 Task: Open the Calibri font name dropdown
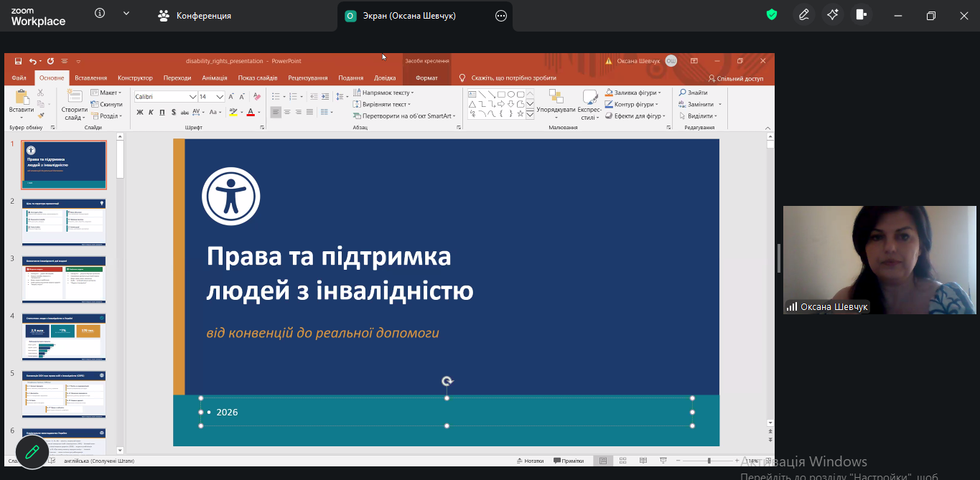click(192, 97)
